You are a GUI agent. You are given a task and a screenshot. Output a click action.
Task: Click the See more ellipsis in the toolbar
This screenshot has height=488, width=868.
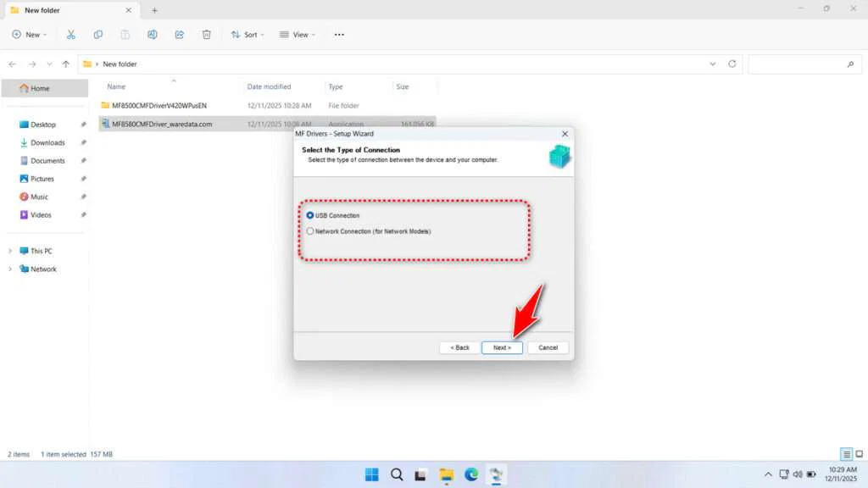(339, 35)
